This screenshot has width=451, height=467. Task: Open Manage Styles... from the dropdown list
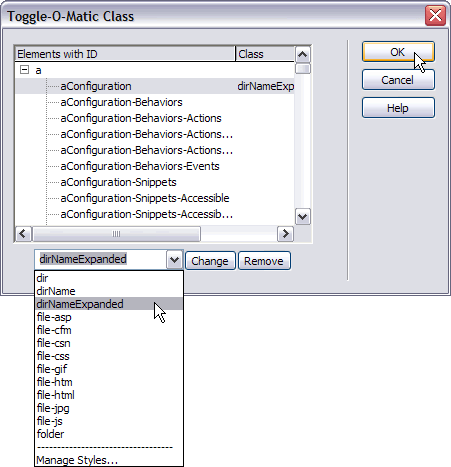(109, 460)
